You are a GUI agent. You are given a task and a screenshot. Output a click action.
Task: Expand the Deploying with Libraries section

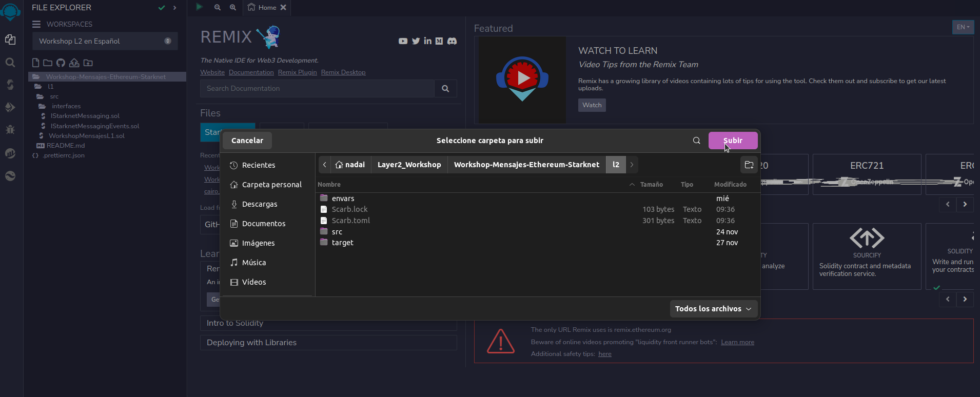328,343
